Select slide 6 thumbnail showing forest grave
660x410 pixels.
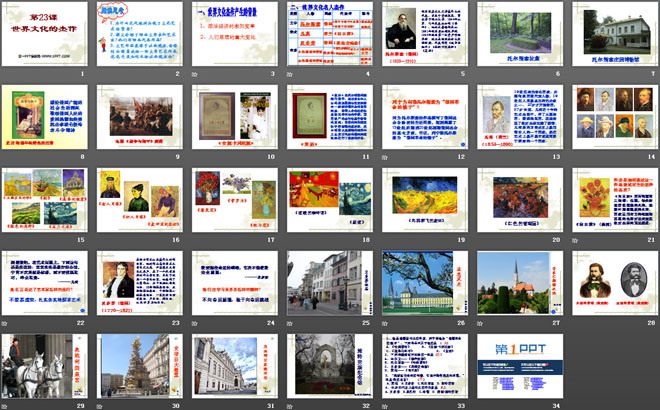click(521, 34)
